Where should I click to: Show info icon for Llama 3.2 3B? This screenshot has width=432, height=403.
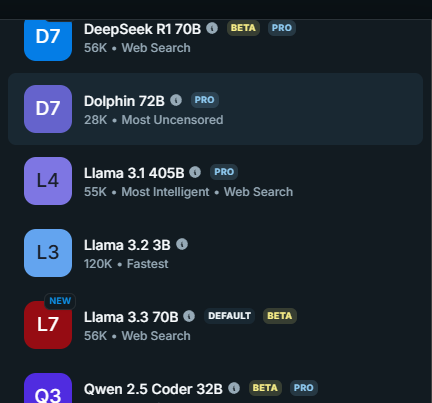[x=182, y=244]
